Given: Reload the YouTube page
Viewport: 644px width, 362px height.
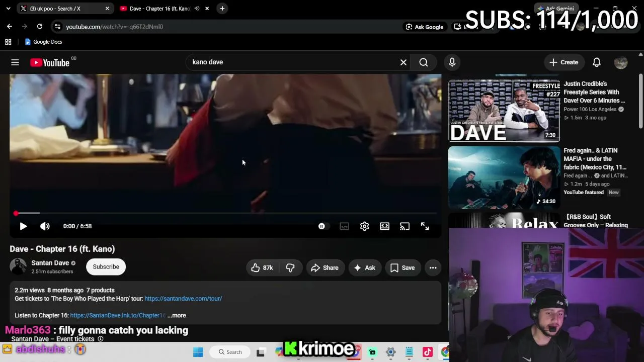Looking at the screenshot, I should pyautogui.click(x=40, y=27).
